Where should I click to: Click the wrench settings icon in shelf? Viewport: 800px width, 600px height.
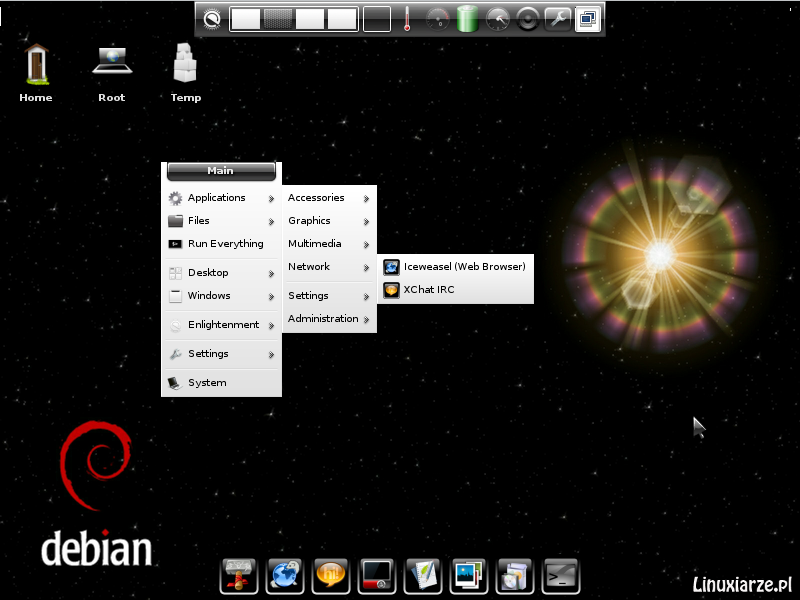(x=557, y=19)
